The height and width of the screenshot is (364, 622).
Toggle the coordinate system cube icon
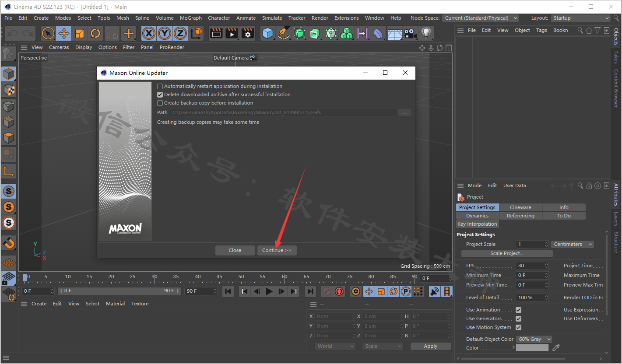tap(197, 33)
